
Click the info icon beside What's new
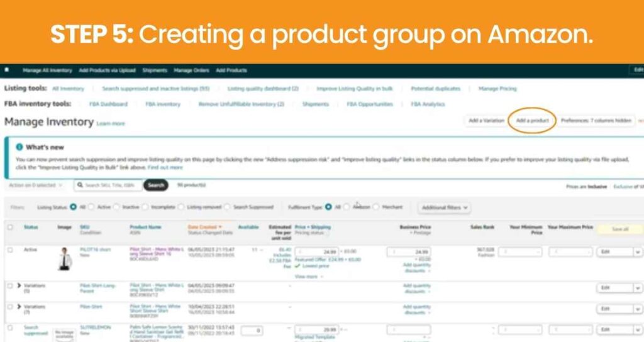pyautogui.click(x=19, y=147)
